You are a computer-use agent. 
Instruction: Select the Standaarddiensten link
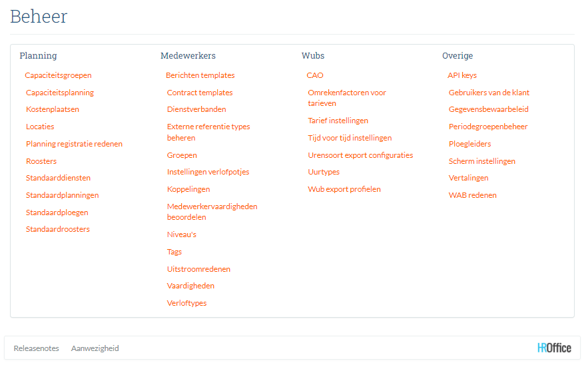pos(58,178)
